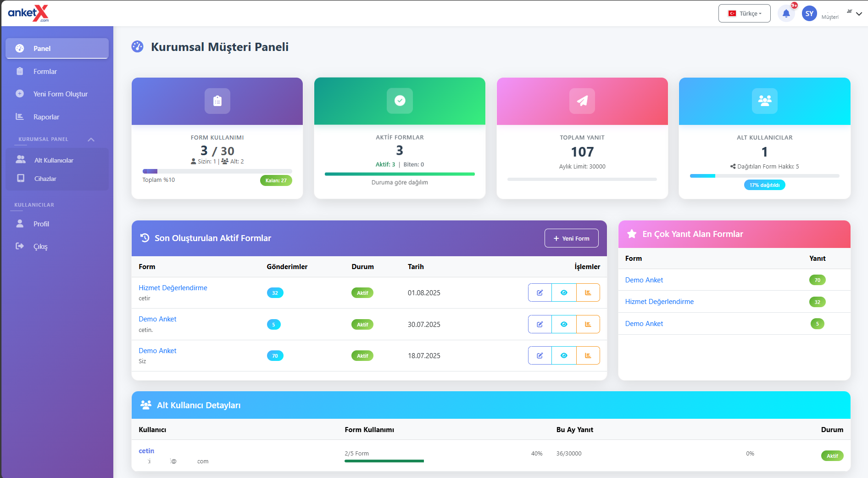Collapse the Kurumsal Panel sidebar section
This screenshot has height=478, width=868.
point(91,140)
